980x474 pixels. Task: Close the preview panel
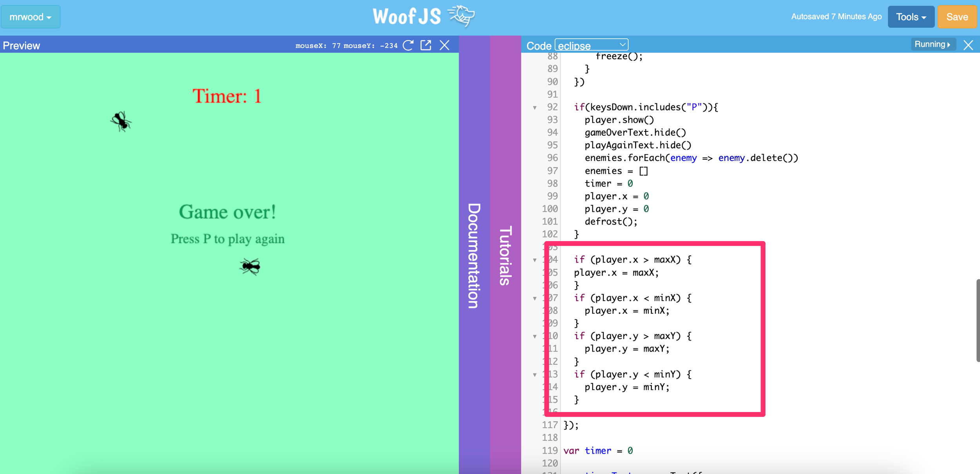[445, 45]
